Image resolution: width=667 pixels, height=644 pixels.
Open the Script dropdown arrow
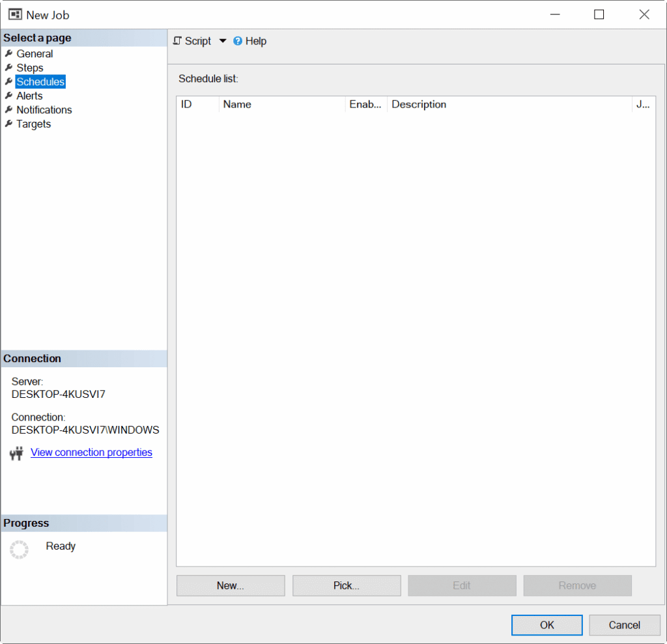coord(222,40)
